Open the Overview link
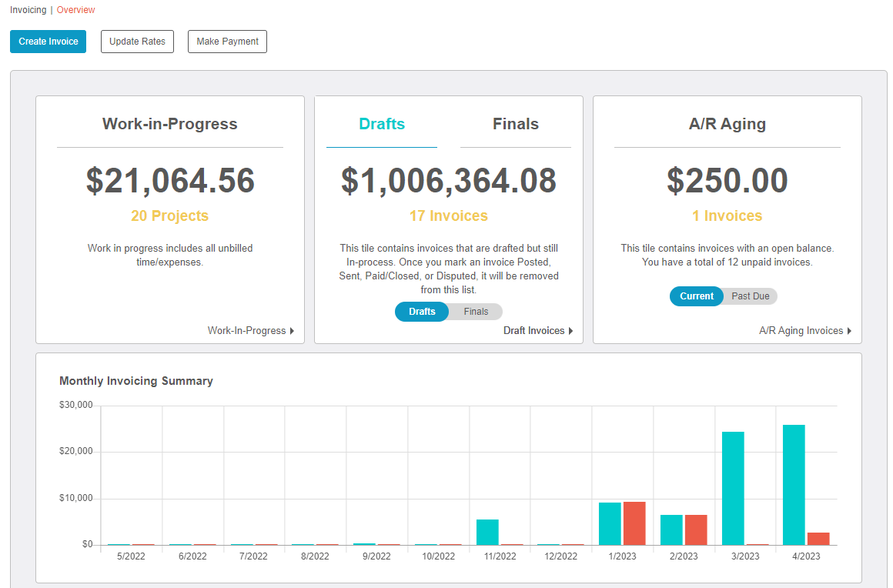Viewport: 893px width, 588px height. click(75, 9)
